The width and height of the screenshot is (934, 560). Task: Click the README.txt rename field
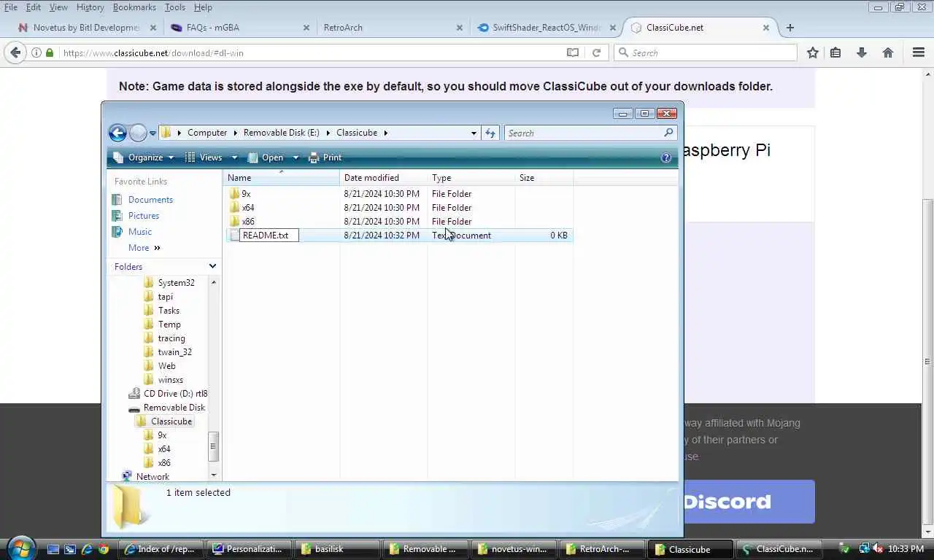(x=269, y=236)
